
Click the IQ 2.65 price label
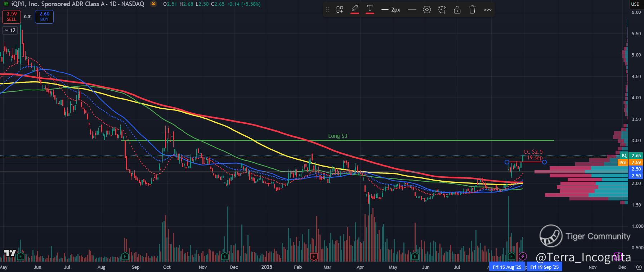coord(631,155)
